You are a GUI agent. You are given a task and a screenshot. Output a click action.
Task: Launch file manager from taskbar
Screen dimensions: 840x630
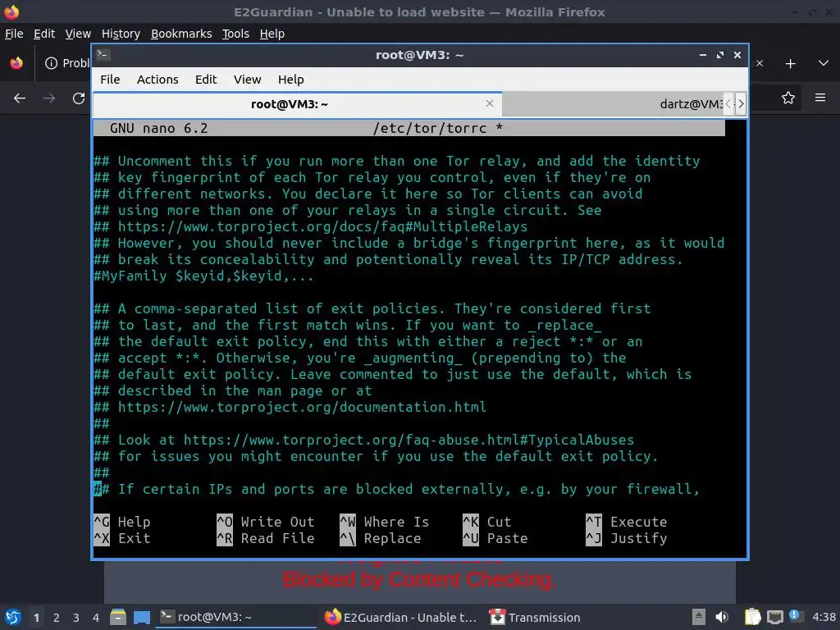[x=118, y=617]
